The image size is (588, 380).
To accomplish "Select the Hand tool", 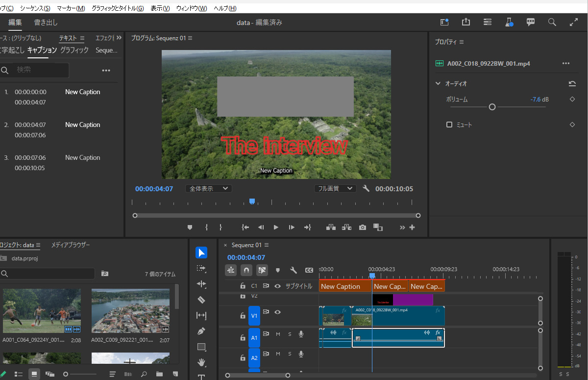I will click(201, 362).
